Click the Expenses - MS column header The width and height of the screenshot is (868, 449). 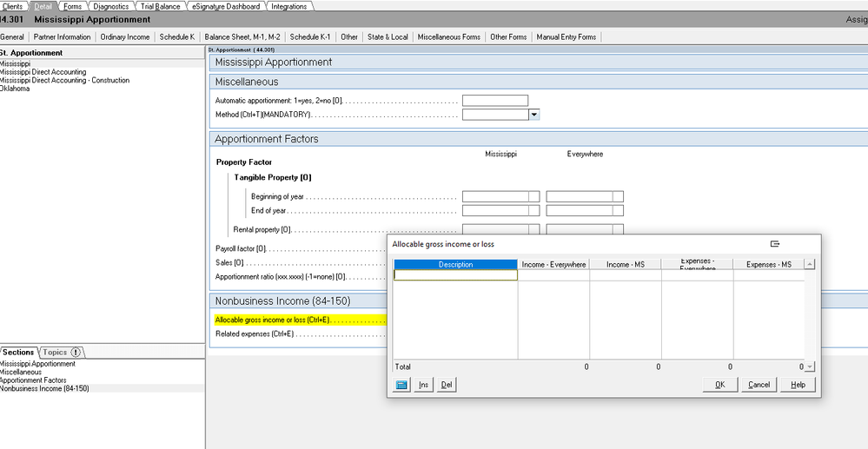769,265
